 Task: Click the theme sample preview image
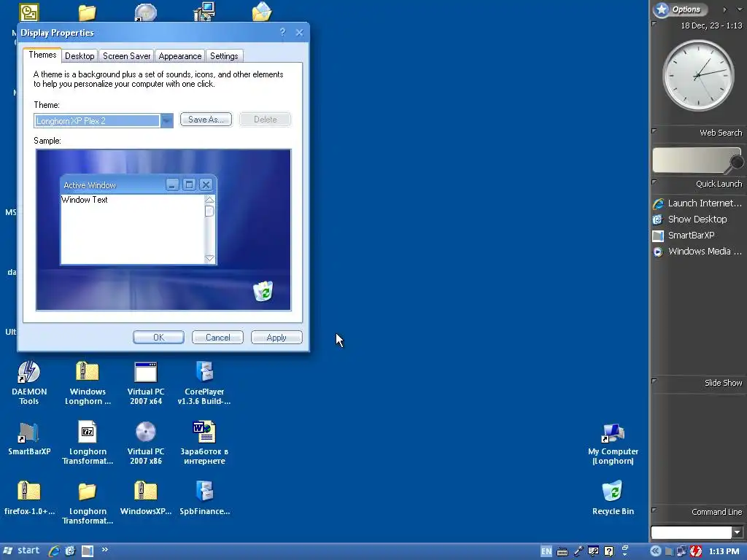163,230
